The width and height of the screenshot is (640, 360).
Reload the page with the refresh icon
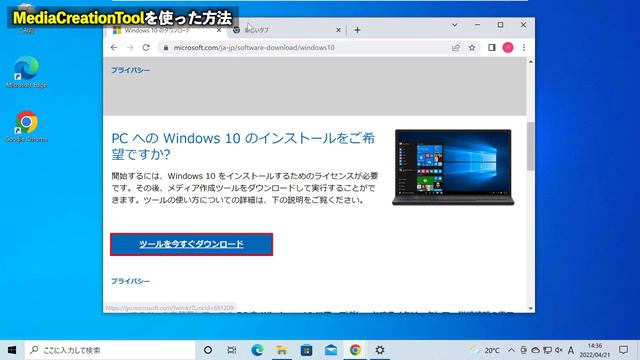click(x=146, y=48)
